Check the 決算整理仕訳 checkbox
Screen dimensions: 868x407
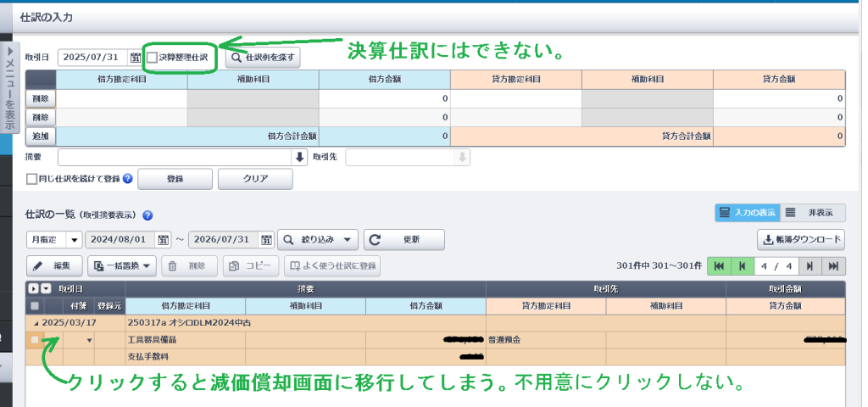pyautogui.click(x=152, y=58)
